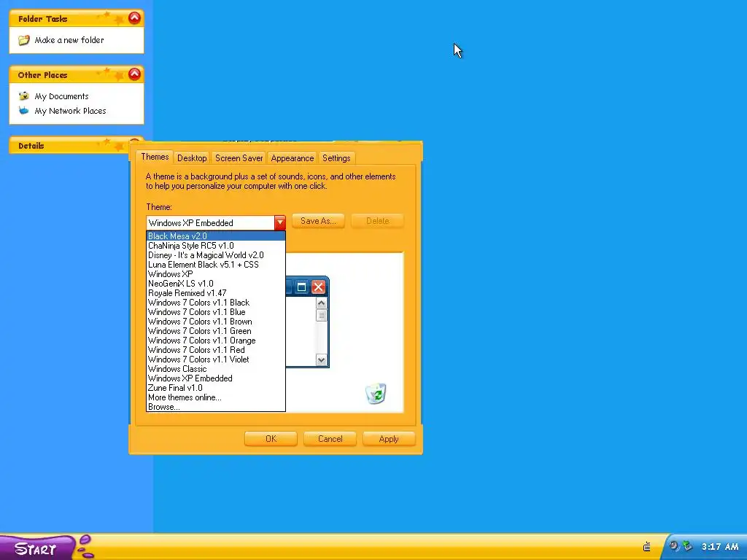Select Windows 7 Colors v1.1 Blue
Viewport: 747px width, 560px height.
point(216,312)
